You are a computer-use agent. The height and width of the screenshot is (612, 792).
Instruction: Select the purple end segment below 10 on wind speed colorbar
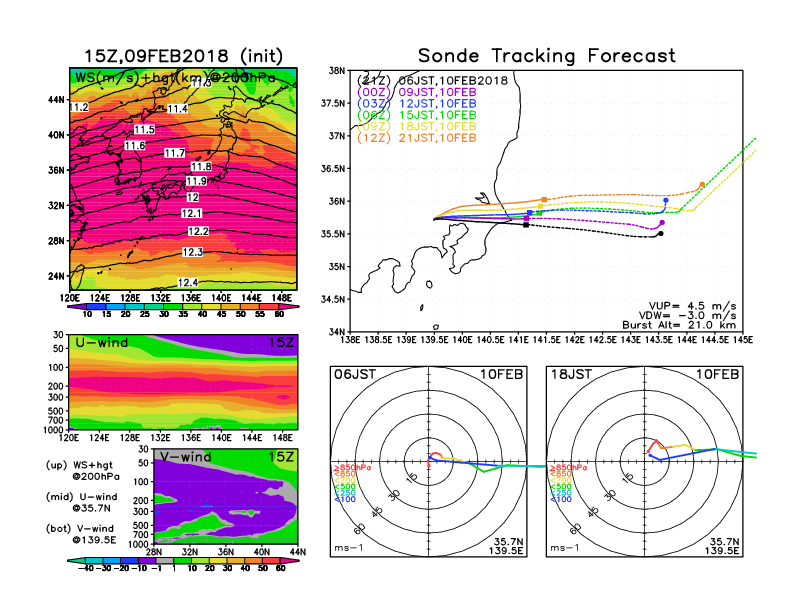[77, 307]
